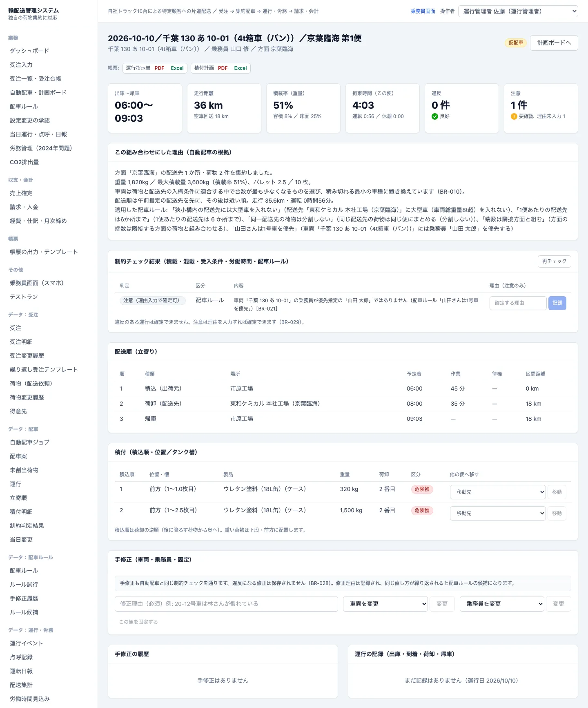Click 危険物 badge on the 1,500 kg row
Screen dimensions: 588x708
[x=422, y=510]
